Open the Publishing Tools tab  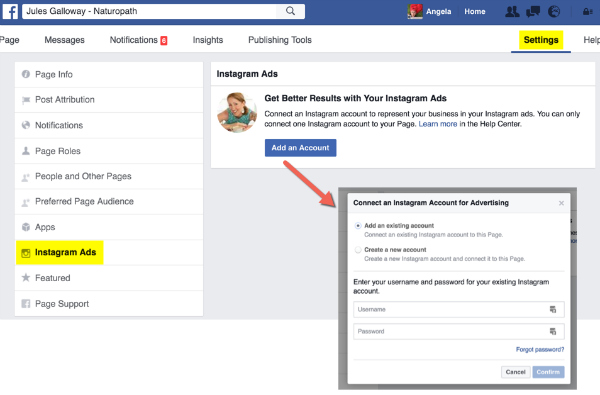coord(280,40)
